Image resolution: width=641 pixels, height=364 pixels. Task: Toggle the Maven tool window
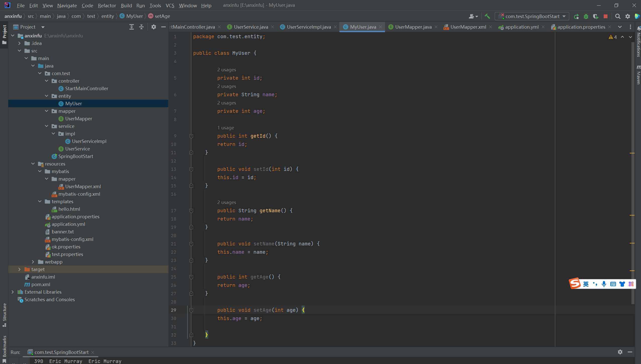tap(638, 75)
